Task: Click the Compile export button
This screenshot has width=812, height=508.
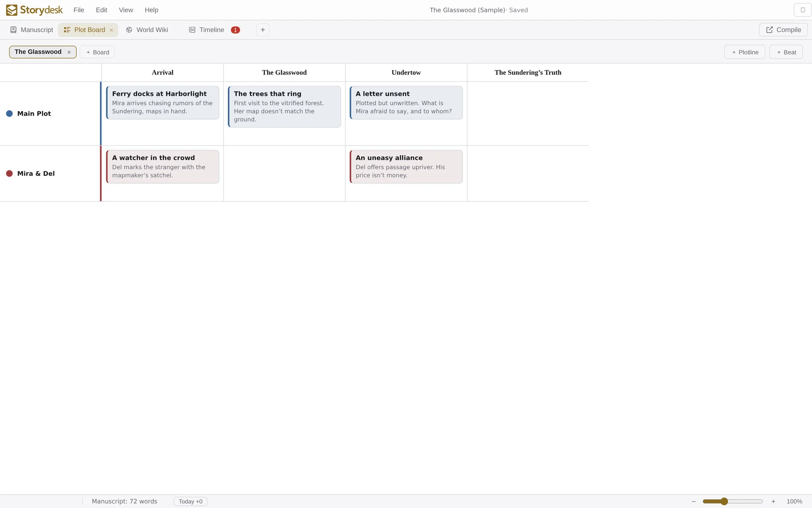Action: (784, 30)
